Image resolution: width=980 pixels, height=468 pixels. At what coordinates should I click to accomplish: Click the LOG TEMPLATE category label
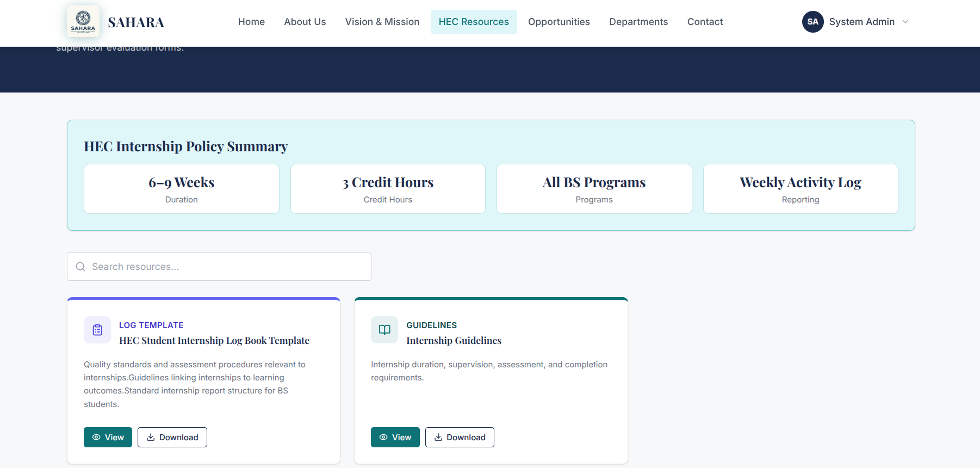coord(151,325)
